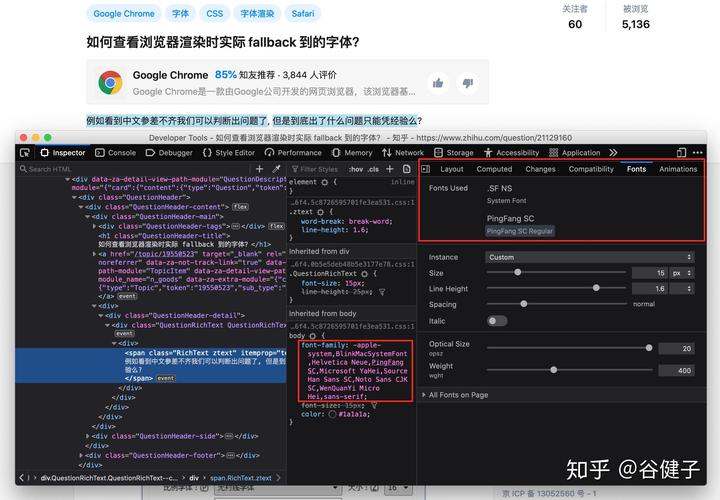Expand the QuestionHeader-side div
Screen dimensions: 720x500
88,436
